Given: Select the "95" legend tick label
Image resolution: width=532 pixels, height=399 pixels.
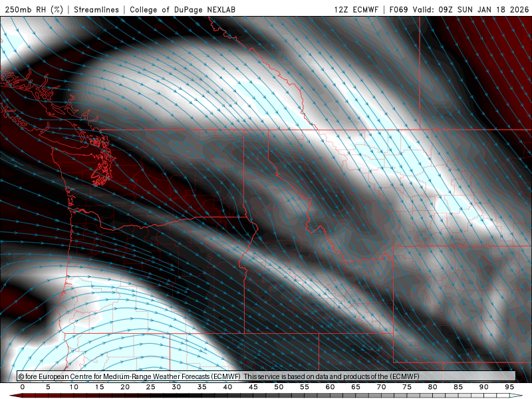Looking at the screenshot, I should tap(509, 387).
